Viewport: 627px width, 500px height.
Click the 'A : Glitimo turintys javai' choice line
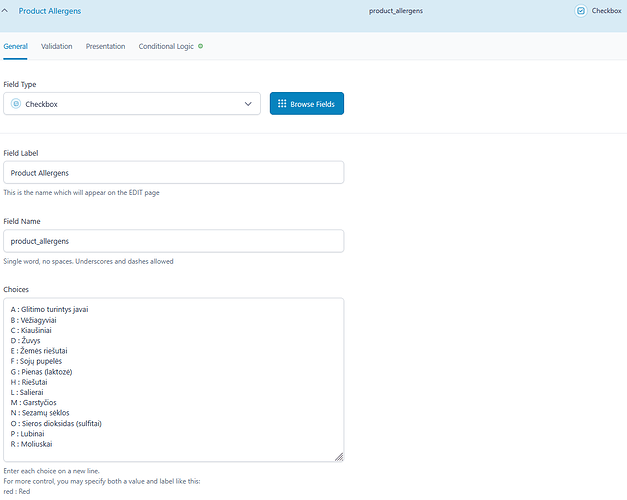pos(50,310)
